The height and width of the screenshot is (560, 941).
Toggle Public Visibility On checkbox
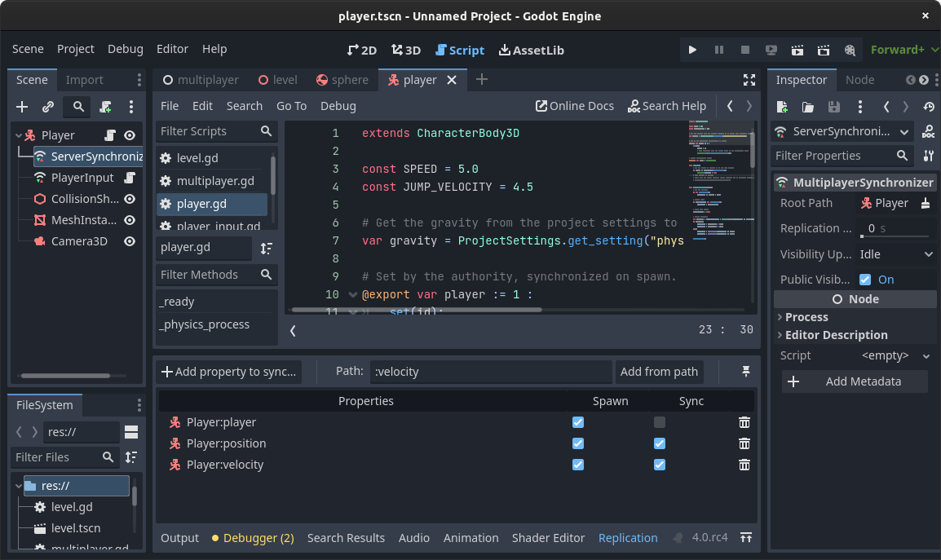coord(865,280)
